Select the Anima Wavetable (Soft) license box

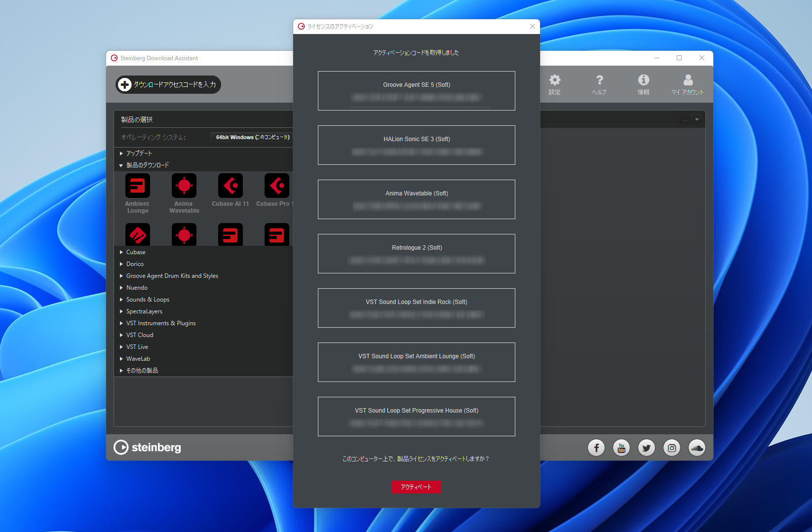coord(417,199)
